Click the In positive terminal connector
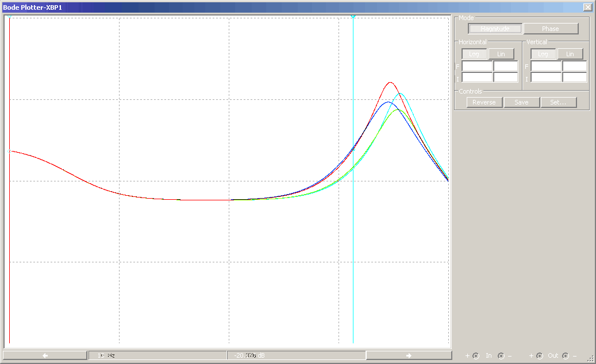Image resolution: width=596 pixels, height=364 pixels. 476,356
